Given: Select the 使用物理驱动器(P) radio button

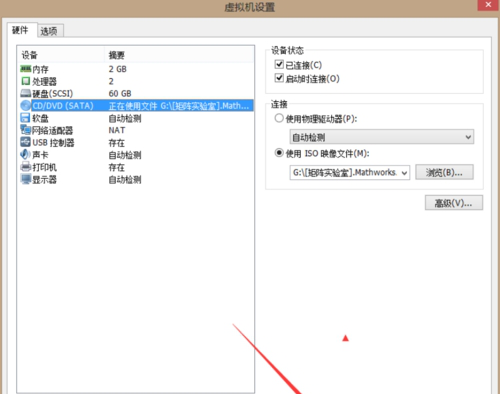Looking at the screenshot, I should 279,118.
